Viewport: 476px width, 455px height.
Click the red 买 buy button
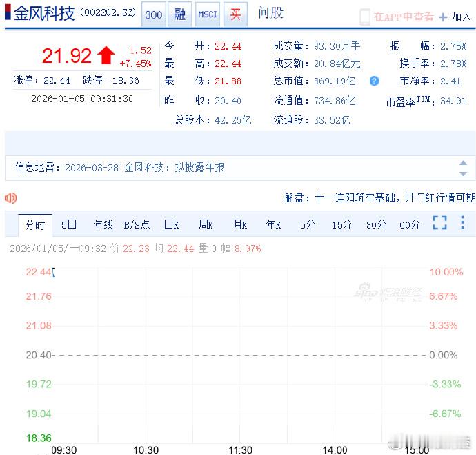(235, 14)
